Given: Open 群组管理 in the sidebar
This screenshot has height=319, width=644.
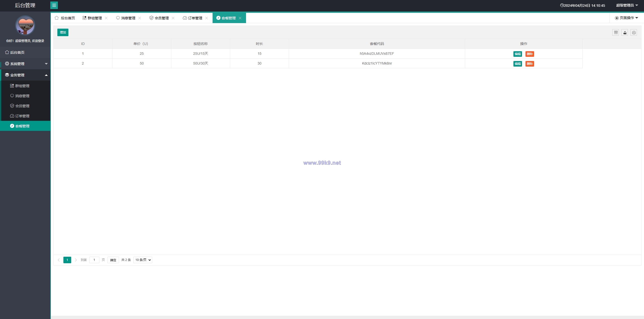Looking at the screenshot, I should 25,86.
